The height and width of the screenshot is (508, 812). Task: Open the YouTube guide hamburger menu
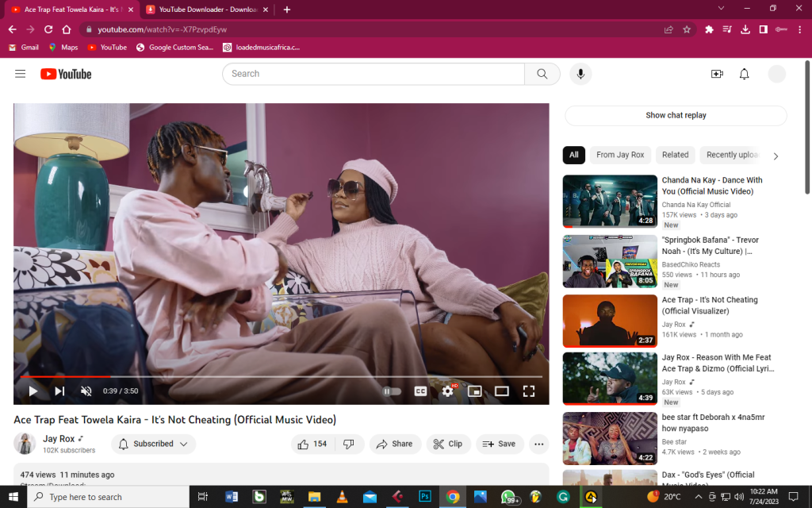coord(20,74)
